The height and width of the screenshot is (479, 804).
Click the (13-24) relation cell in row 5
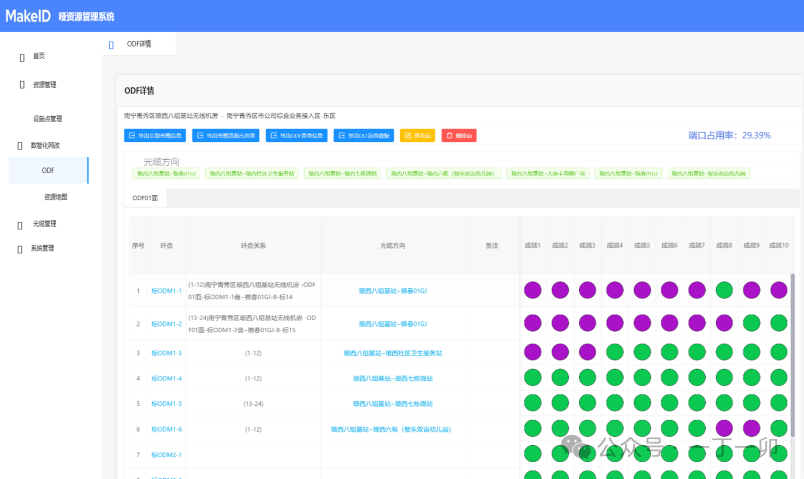point(253,404)
